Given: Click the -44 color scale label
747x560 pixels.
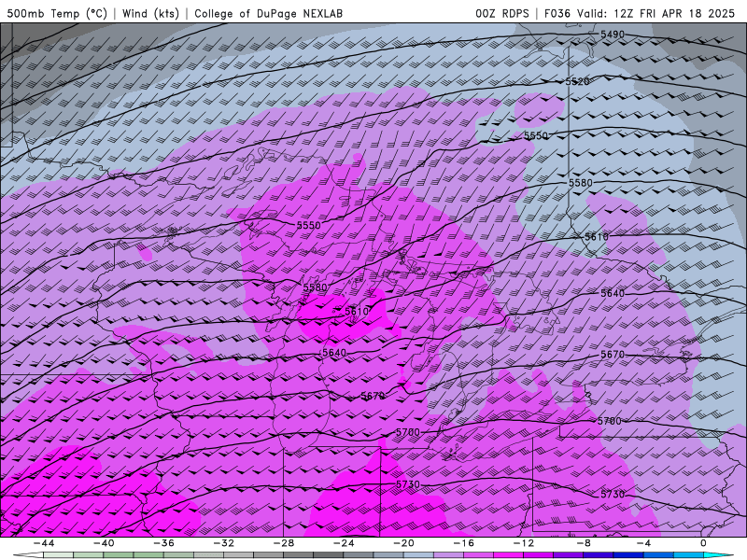Looking at the screenshot, I should [x=43, y=543].
